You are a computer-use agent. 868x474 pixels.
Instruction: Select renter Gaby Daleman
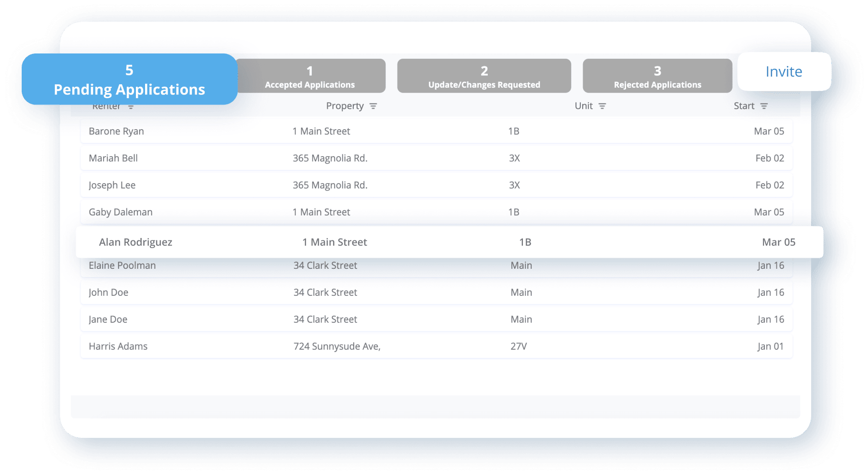tap(120, 212)
